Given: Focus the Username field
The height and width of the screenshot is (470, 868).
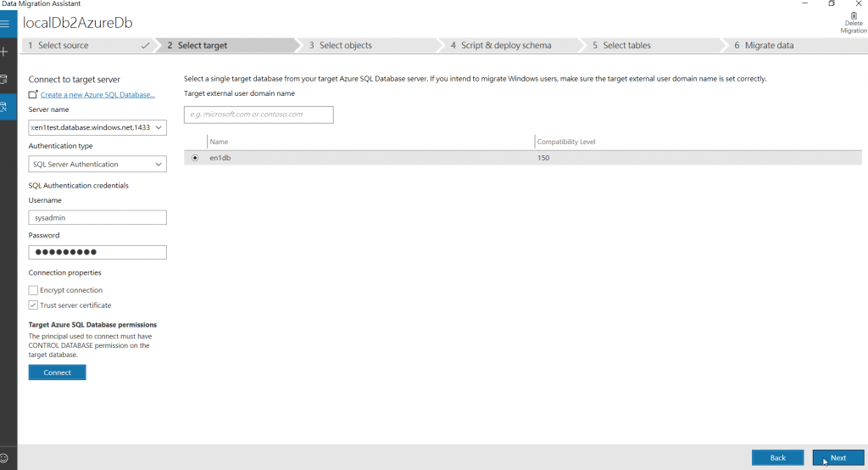Looking at the screenshot, I should [97, 218].
